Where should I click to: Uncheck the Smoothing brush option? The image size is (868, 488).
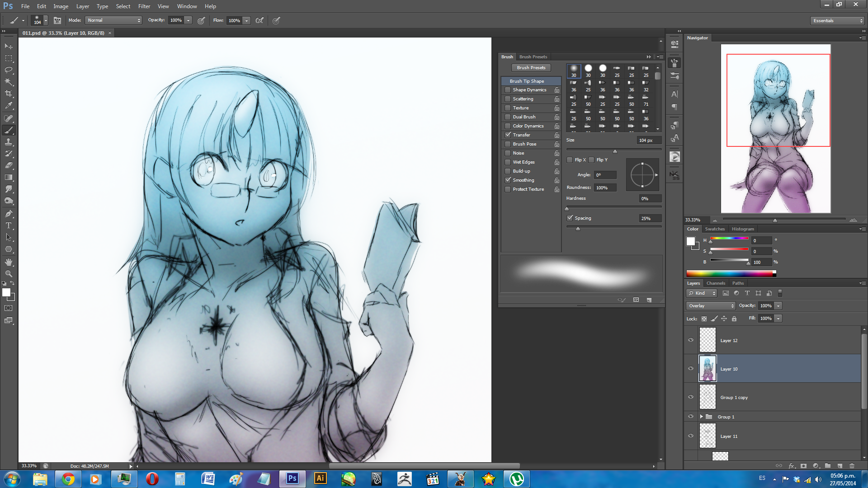pos(508,180)
